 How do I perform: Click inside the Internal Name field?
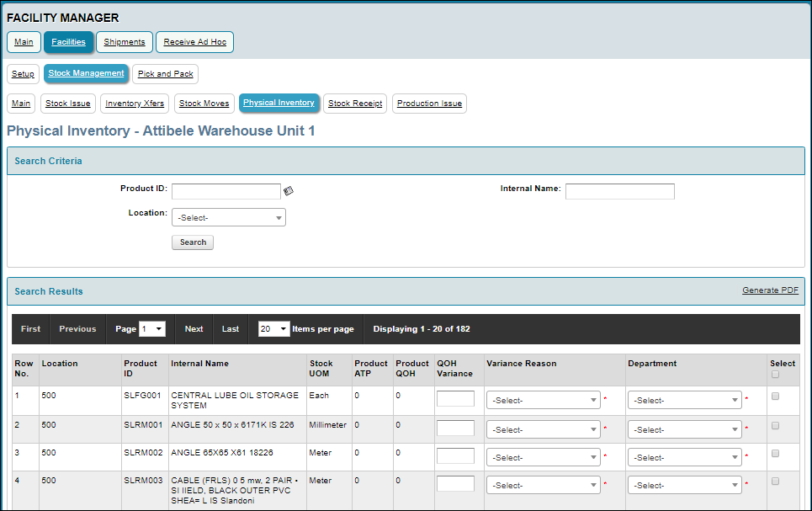click(x=619, y=191)
